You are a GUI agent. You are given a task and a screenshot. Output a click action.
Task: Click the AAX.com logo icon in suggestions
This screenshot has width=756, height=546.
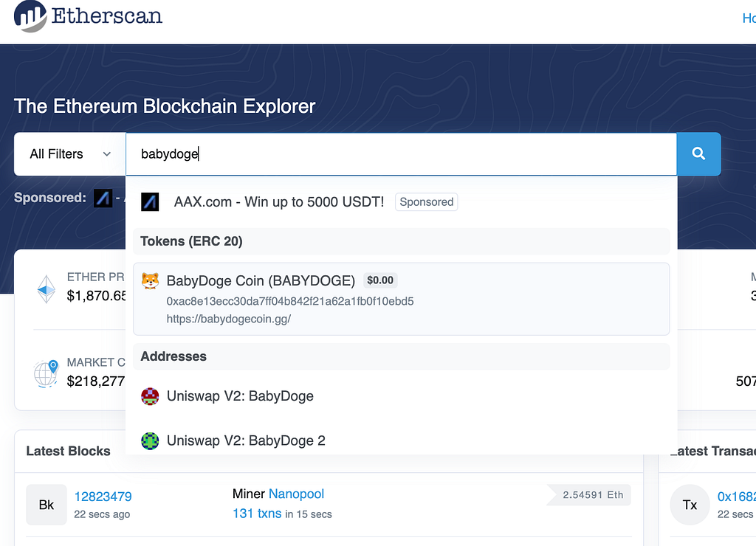pos(150,201)
